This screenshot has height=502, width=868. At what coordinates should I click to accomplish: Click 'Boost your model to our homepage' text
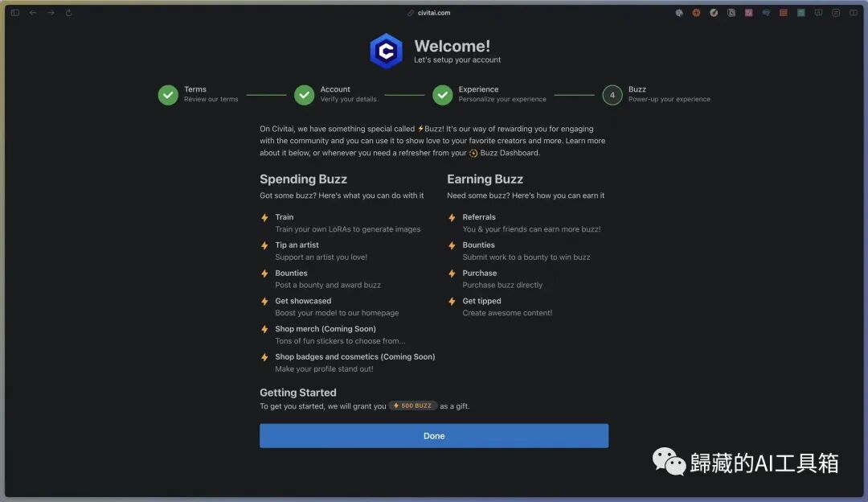coord(337,312)
